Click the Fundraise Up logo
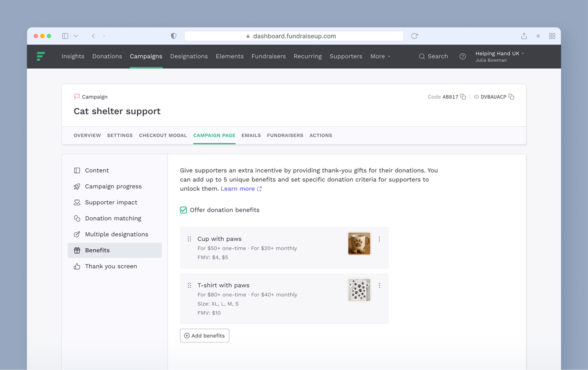The width and height of the screenshot is (588, 370). click(x=41, y=56)
